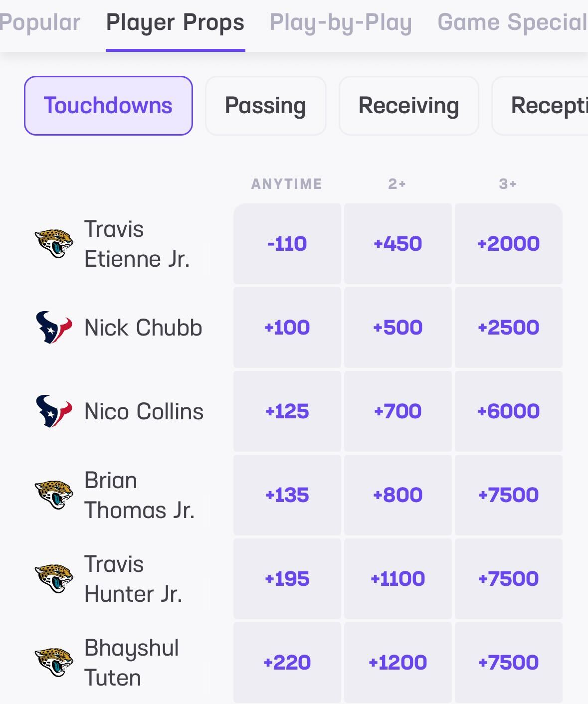Enable the Passing props filter
Screen dimensions: 588x704
click(265, 105)
